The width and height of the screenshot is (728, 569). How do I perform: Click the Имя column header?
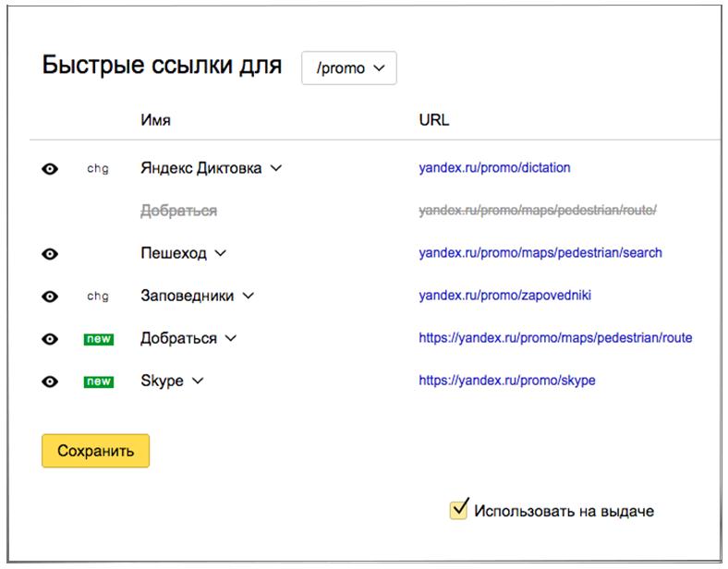155,120
